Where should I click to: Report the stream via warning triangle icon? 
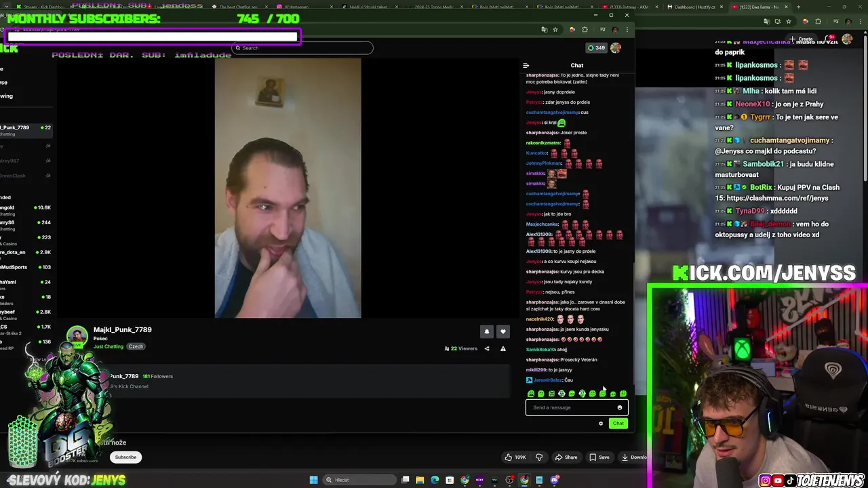(502, 348)
